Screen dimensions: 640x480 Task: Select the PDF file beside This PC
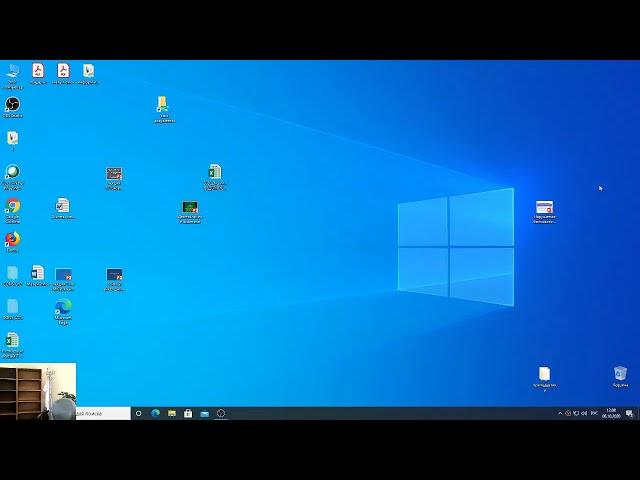[x=38, y=73]
